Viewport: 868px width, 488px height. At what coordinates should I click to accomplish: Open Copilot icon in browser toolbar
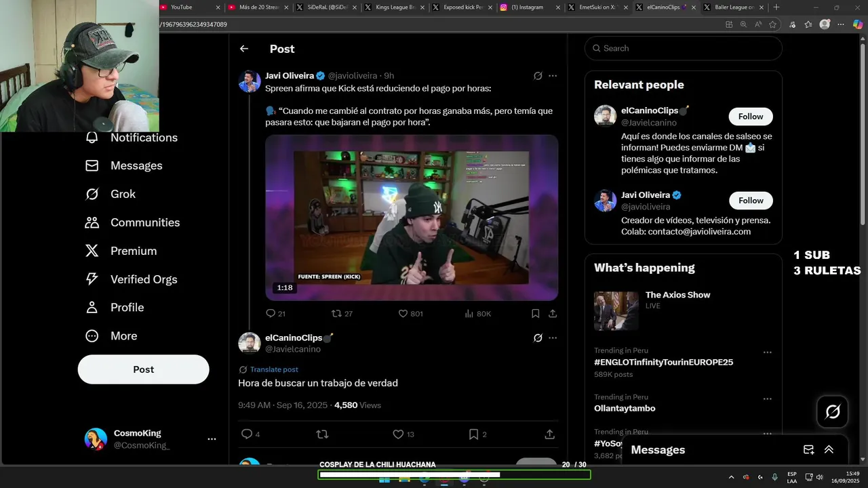(x=858, y=24)
